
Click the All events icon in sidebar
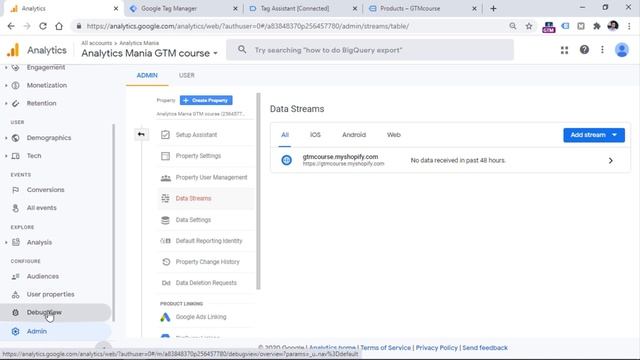(16, 208)
